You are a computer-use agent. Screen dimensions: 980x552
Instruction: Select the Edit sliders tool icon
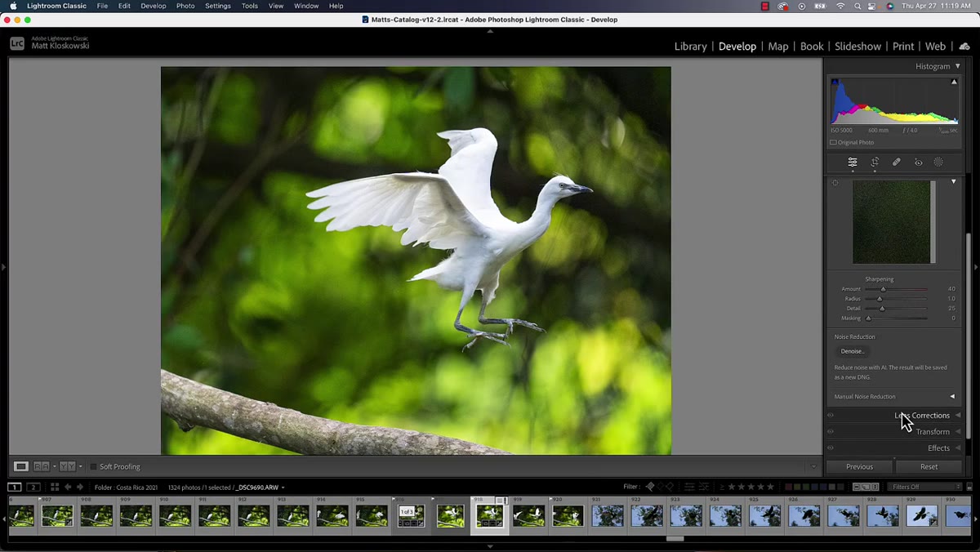[852, 162]
